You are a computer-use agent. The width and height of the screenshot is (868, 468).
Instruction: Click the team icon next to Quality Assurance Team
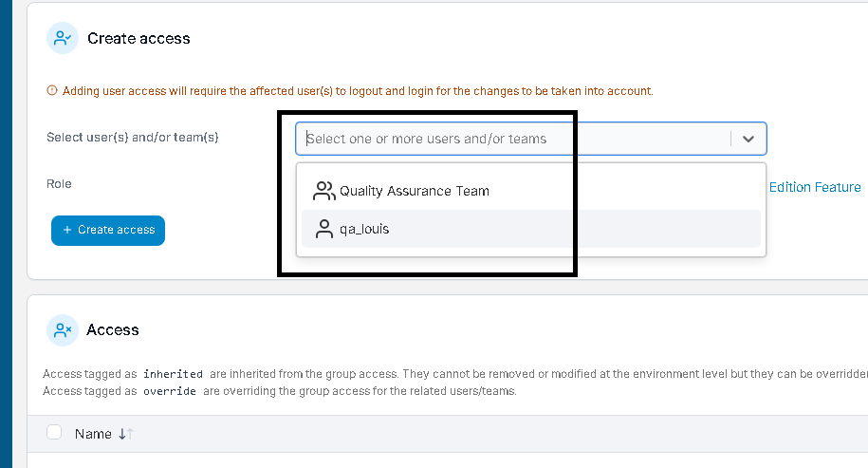323,191
